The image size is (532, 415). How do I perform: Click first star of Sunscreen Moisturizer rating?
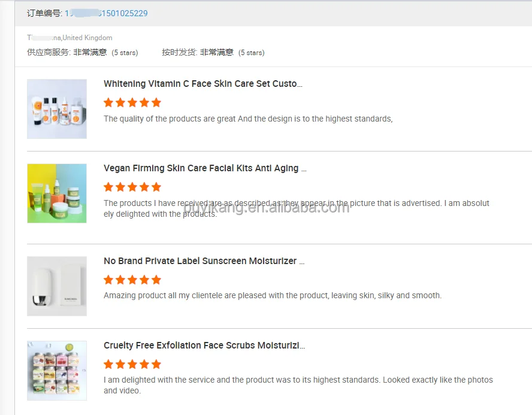click(108, 280)
